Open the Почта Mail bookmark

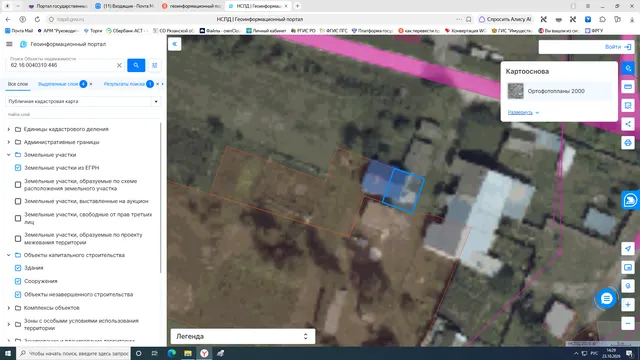19,31
